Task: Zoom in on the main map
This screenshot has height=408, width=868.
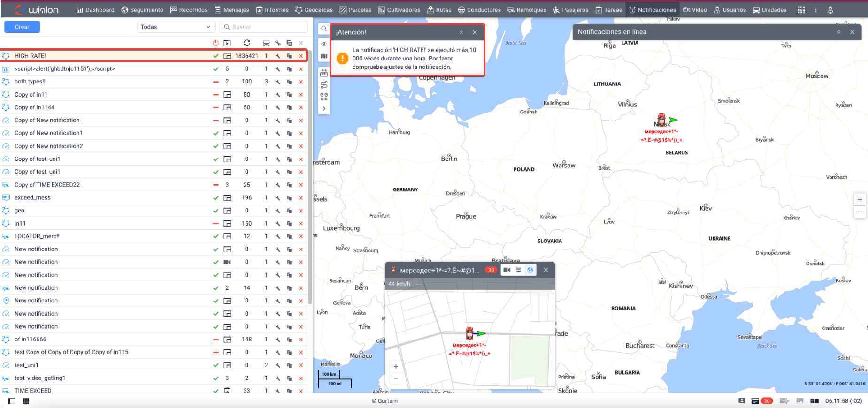Action: [860, 199]
